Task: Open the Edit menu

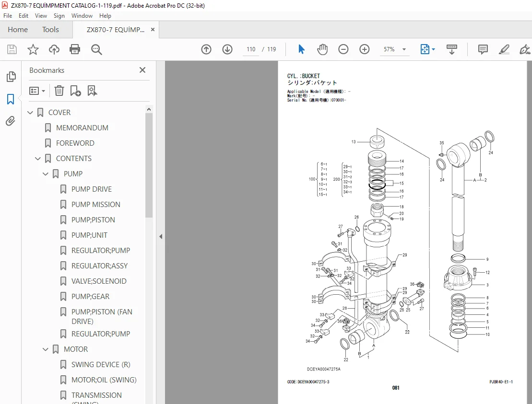Action: coord(24,16)
